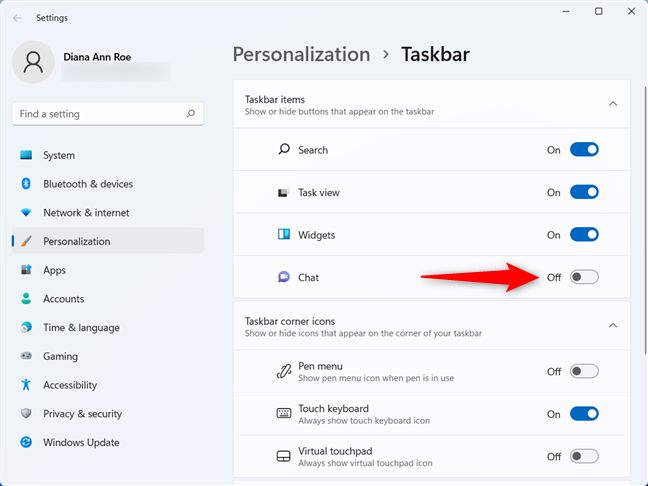Maximize the Settings window
This screenshot has height=486, width=648.
tap(598, 12)
